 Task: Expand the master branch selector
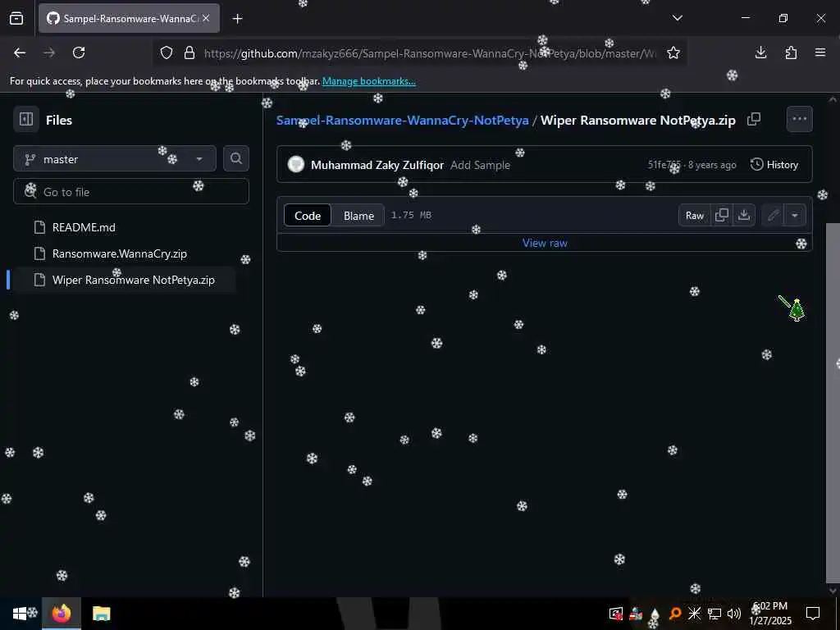point(115,159)
